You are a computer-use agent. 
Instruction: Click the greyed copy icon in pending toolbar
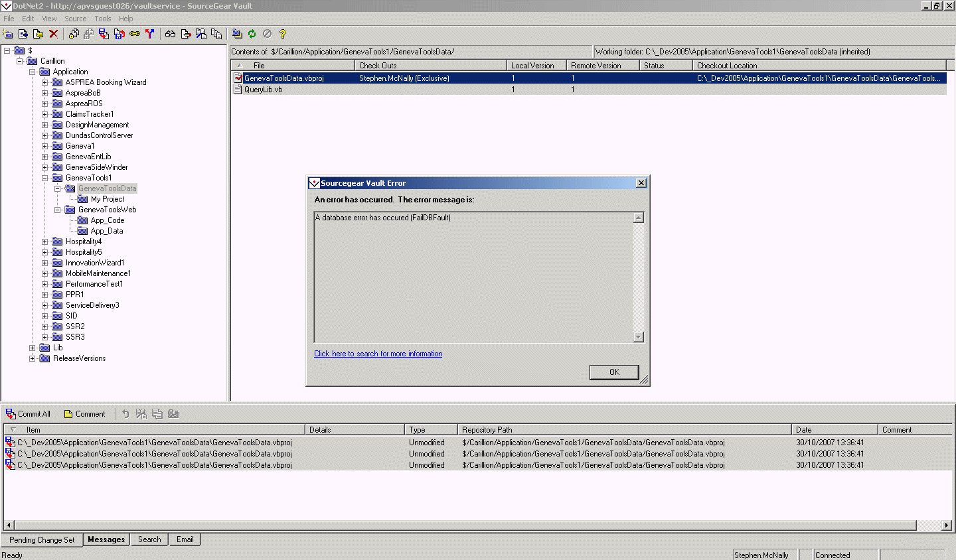tap(157, 414)
